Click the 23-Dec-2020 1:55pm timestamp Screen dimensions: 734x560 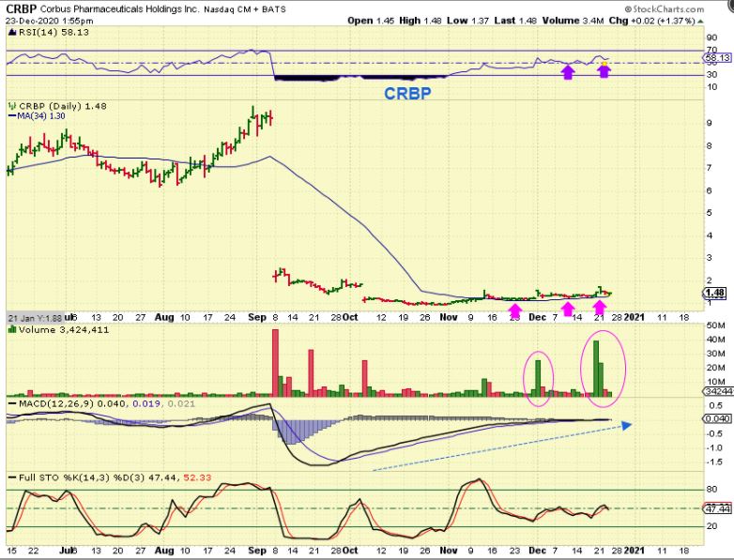pos(49,21)
